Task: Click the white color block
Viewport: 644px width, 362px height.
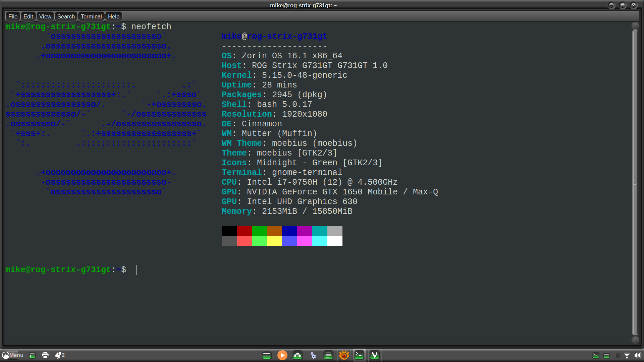Action: (335, 241)
